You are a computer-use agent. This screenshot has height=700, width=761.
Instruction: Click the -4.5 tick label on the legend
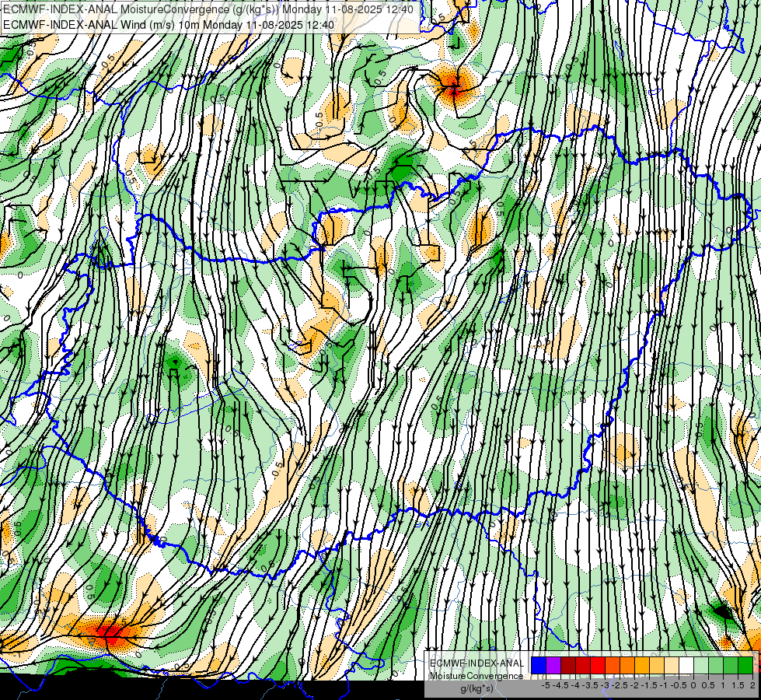coord(560,685)
